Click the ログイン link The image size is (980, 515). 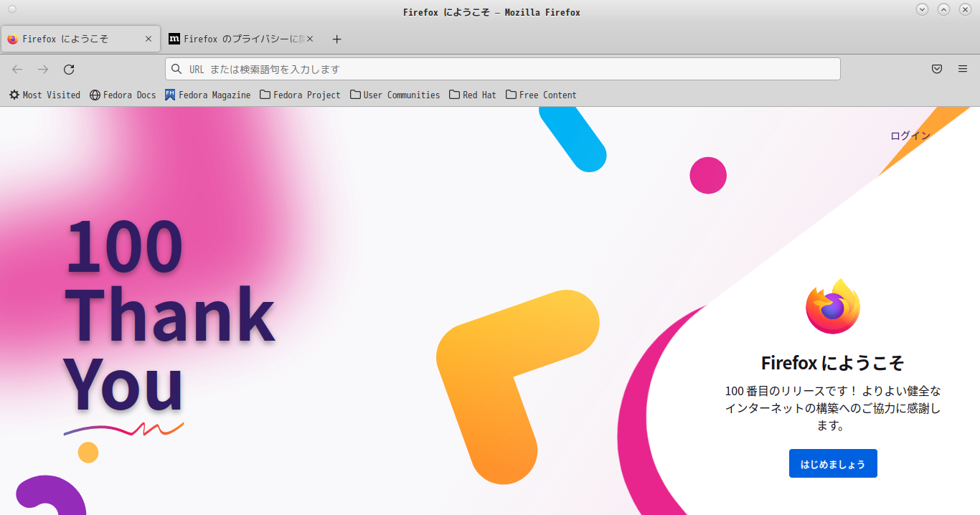[910, 136]
